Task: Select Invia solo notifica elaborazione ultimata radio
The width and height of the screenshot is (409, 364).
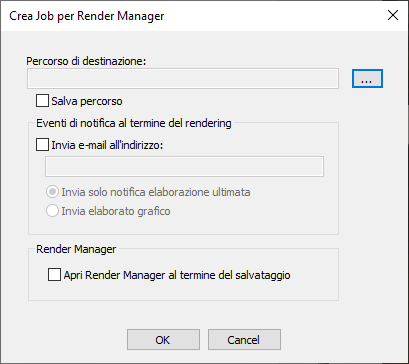Action: tap(52, 192)
